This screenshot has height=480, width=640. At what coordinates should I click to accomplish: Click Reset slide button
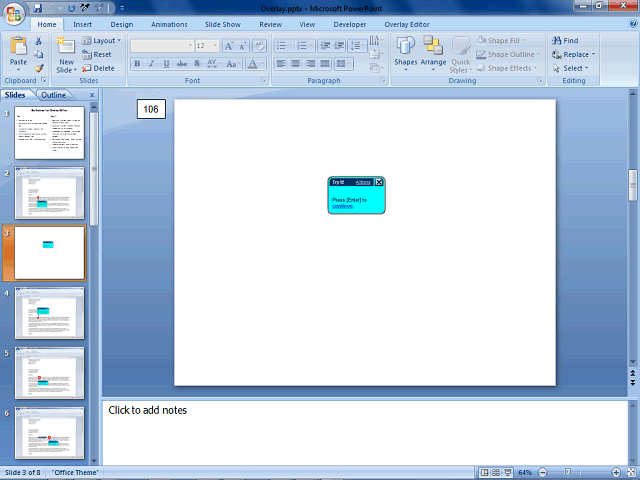[x=97, y=54]
